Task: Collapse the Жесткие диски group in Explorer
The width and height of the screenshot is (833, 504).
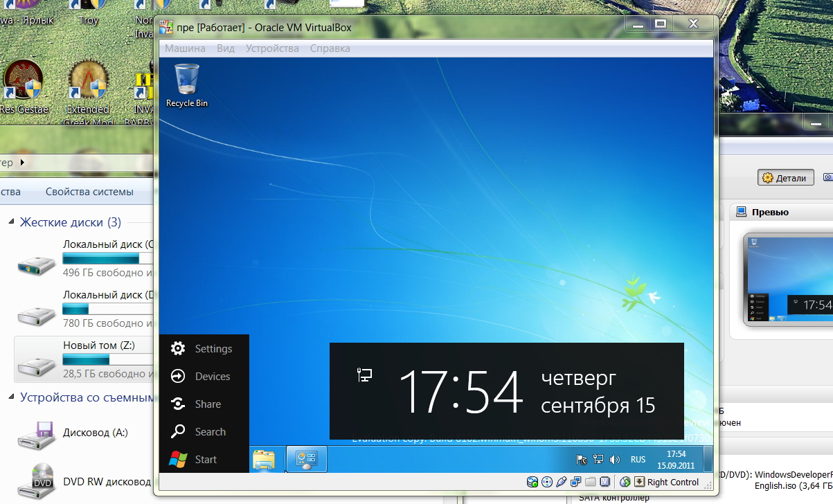Action: pos(12,222)
